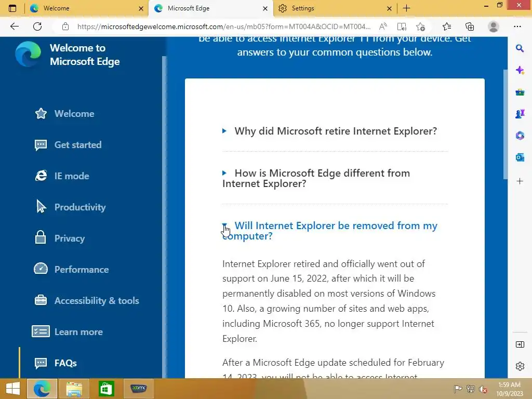Open Microsoft Edge from taskbar
Image resolution: width=532 pixels, height=399 pixels.
(x=42, y=389)
